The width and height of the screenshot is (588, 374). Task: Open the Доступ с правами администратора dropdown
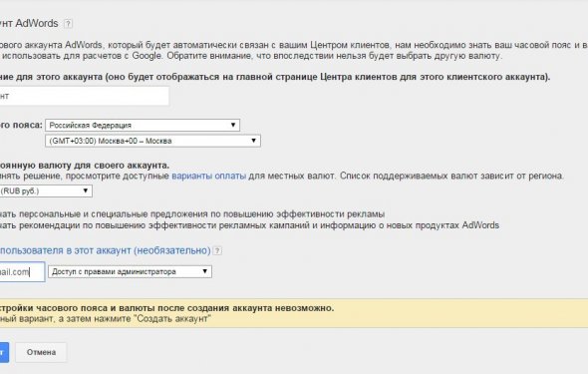[x=130, y=271]
